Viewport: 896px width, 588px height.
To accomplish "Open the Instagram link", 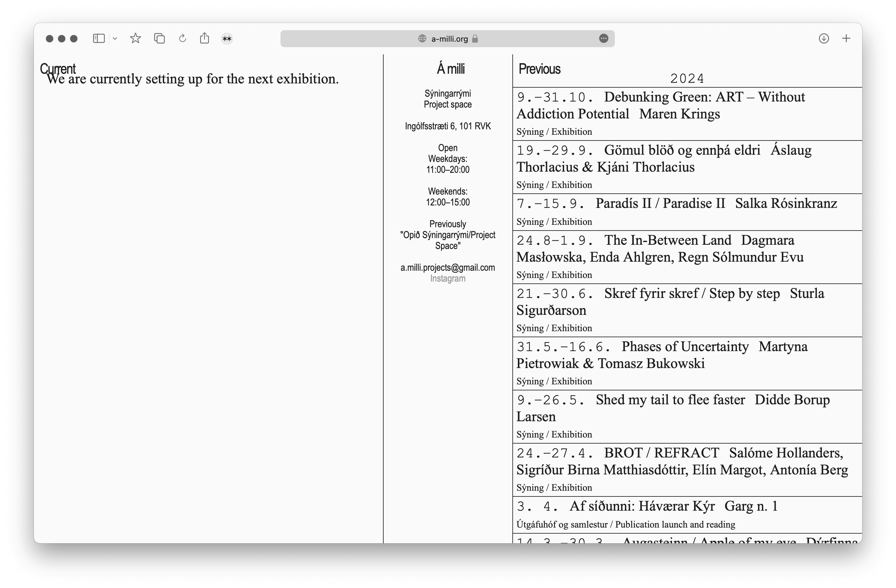I will coord(448,278).
